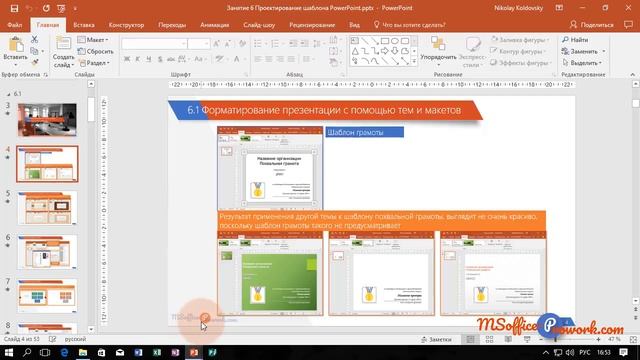Open the font name combo box

[x=154, y=43]
